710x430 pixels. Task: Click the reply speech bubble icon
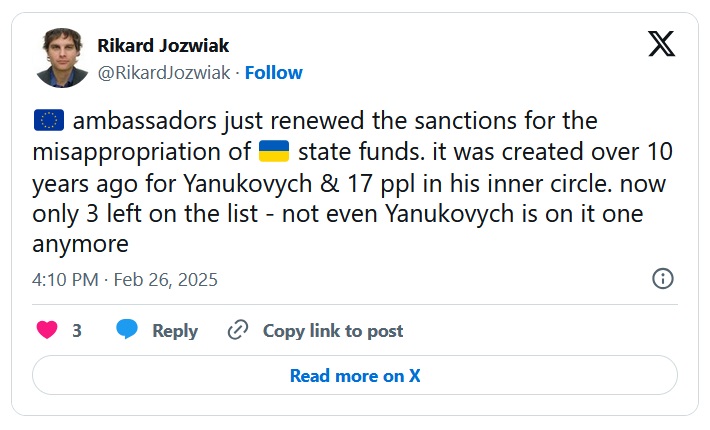[x=127, y=330]
